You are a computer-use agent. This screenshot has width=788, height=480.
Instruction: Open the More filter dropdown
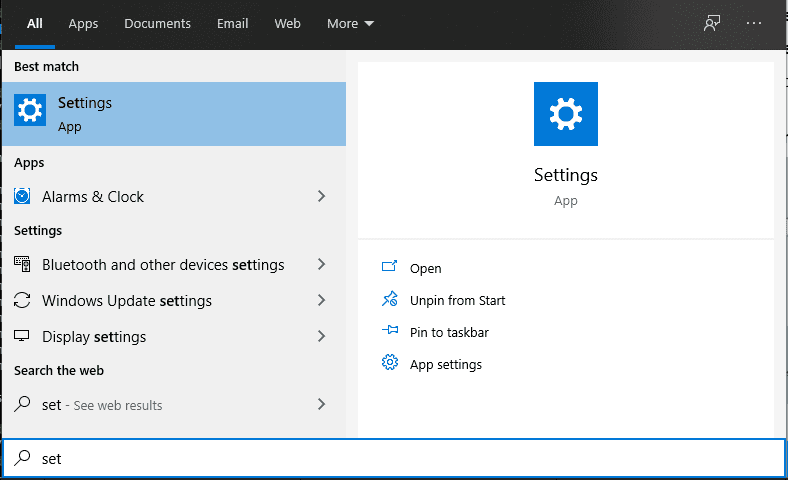[x=350, y=24]
